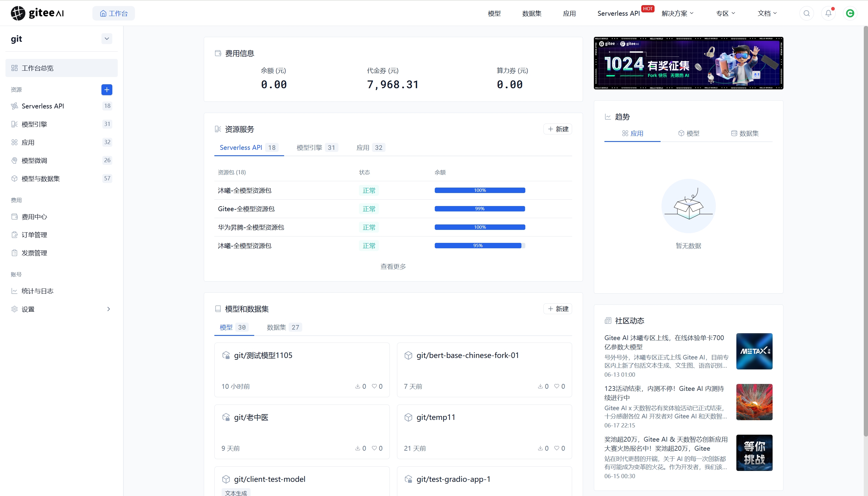Click the cube icon of git/bert-base-chinese-fork-01

(x=408, y=355)
